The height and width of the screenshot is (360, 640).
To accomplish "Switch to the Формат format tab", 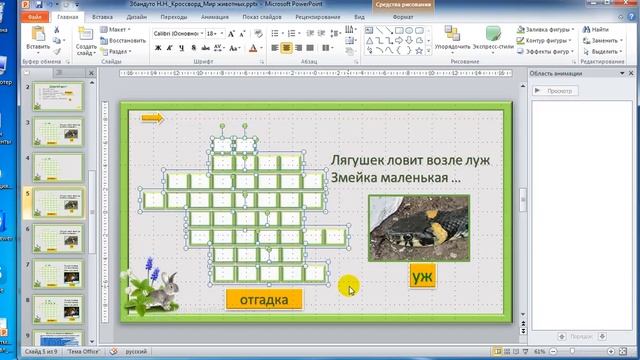I will 403,17.
